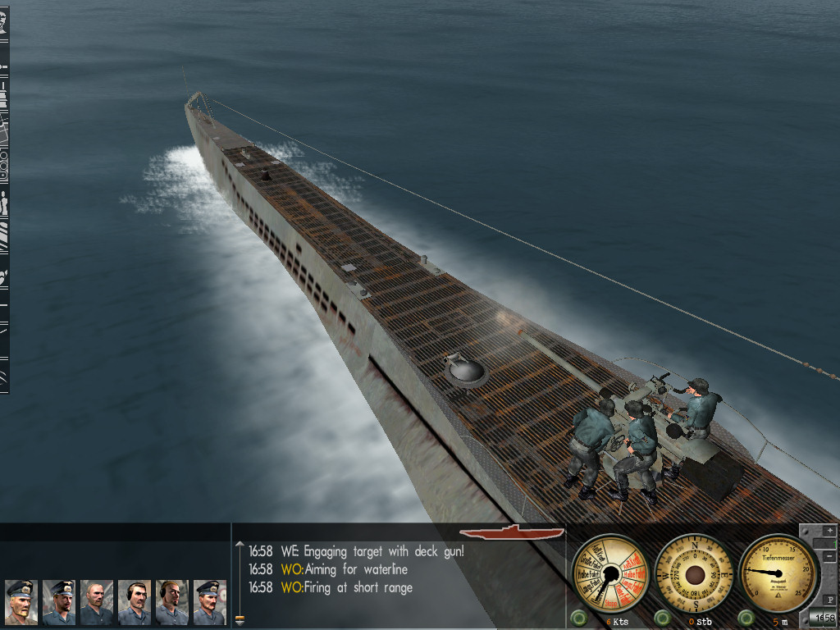Select the first officer portrait with green cap

tap(21, 602)
